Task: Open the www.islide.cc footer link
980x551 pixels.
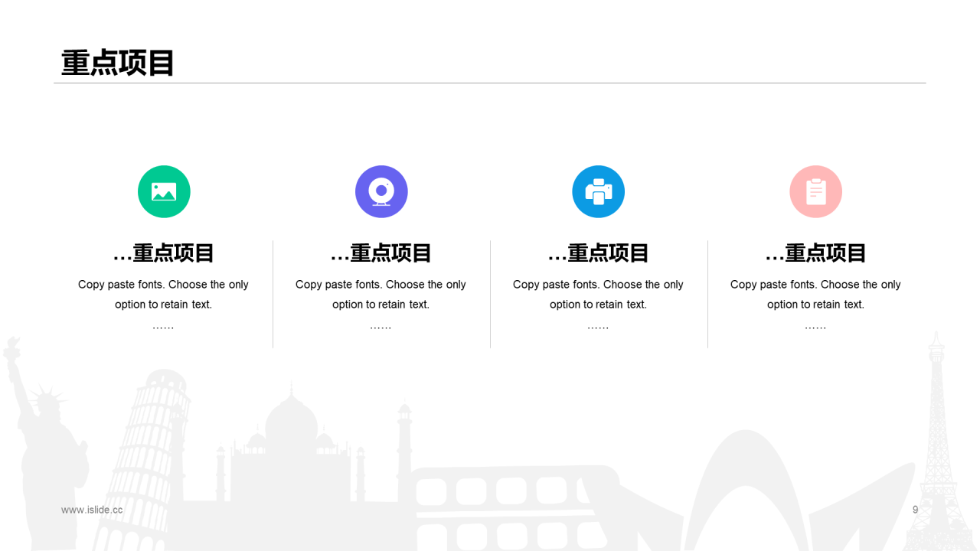Action: 92,510
